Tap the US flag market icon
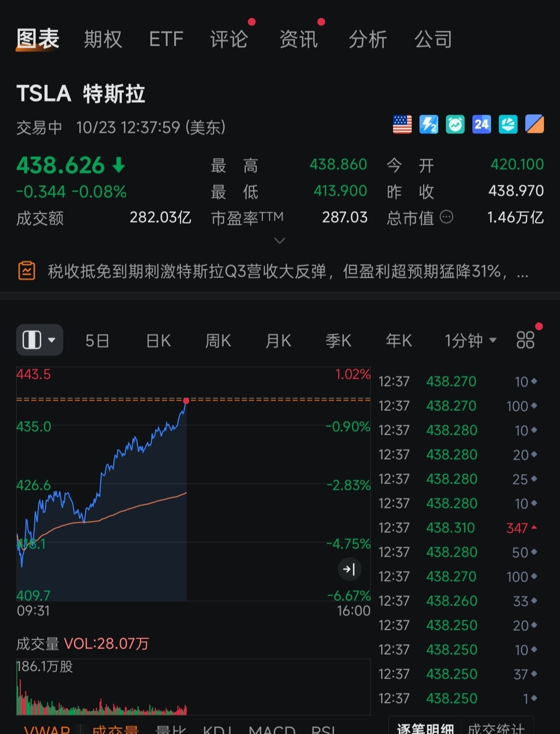 coord(402,124)
